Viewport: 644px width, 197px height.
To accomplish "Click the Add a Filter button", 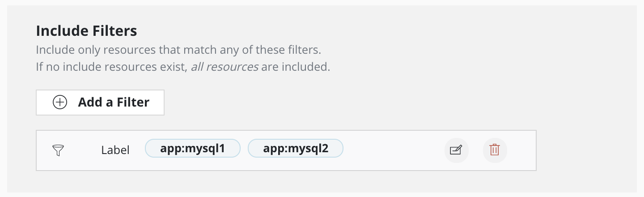I will [100, 103].
